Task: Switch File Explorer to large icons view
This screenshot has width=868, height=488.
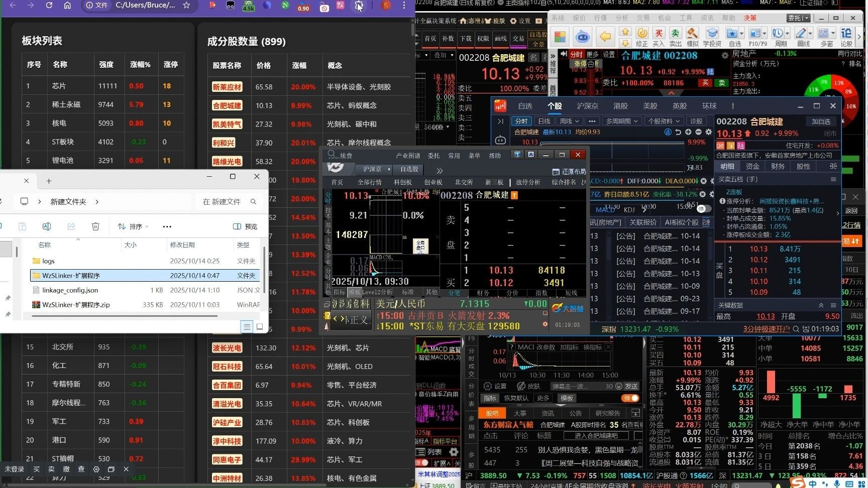Action: pos(260,327)
